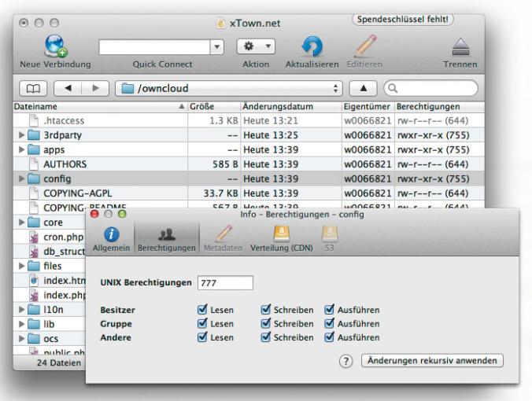Select the l10n folder icon
Image resolution: width=532 pixels, height=401 pixels.
[34, 310]
